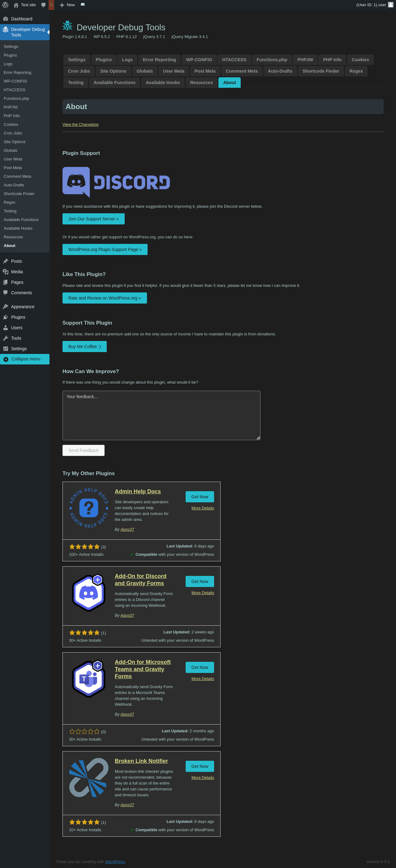Click the Comments icon in sidebar menu
Screen dimensions: 396x868
(5, 292)
